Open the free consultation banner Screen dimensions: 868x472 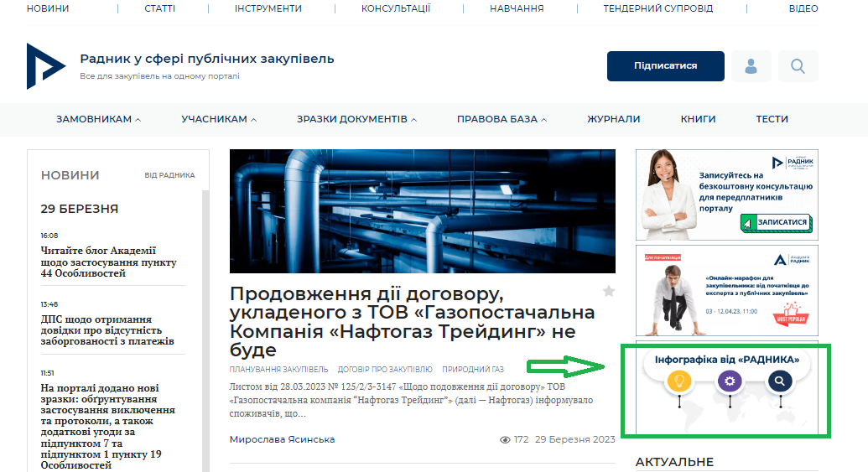[x=727, y=195]
